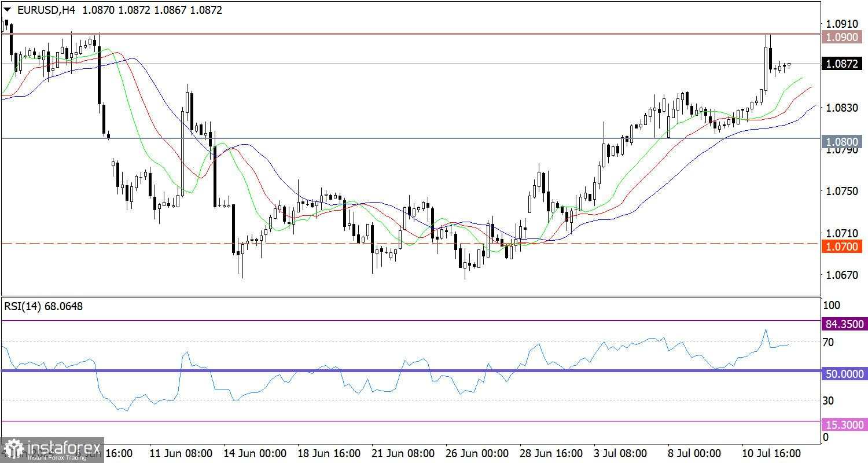The height and width of the screenshot is (463, 868).
Task: Click the RSI scale value 100
Action: point(832,305)
